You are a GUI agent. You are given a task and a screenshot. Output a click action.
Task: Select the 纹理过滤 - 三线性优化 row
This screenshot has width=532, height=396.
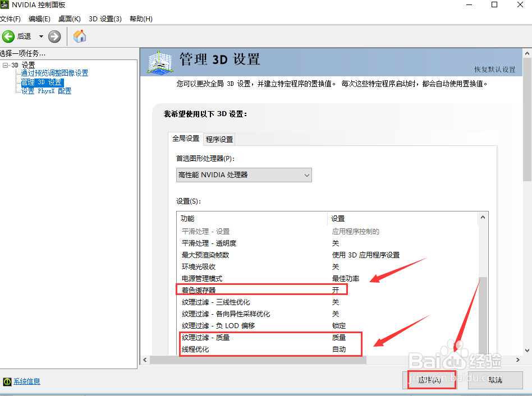[327, 302]
